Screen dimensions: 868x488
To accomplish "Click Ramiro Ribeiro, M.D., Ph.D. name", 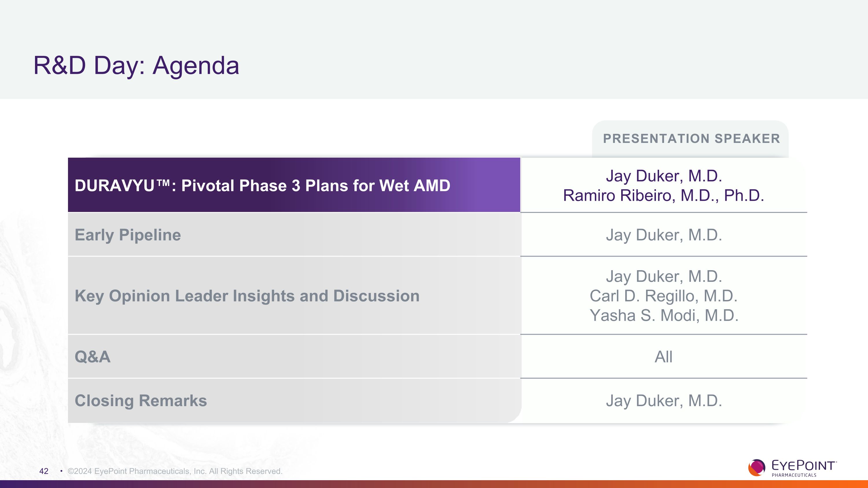I will click(x=663, y=195).
